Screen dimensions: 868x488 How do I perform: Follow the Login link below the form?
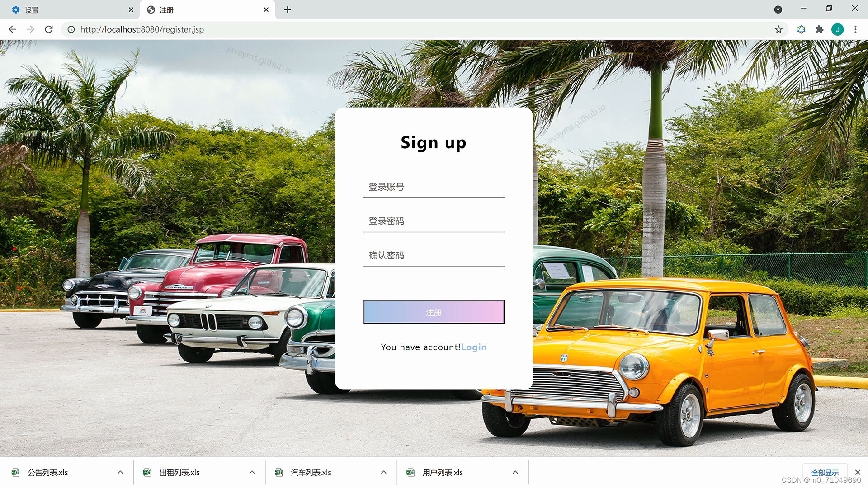click(474, 347)
